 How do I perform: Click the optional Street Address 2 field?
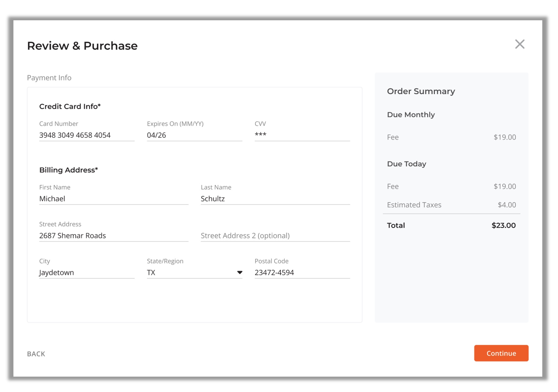click(x=275, y=236)
